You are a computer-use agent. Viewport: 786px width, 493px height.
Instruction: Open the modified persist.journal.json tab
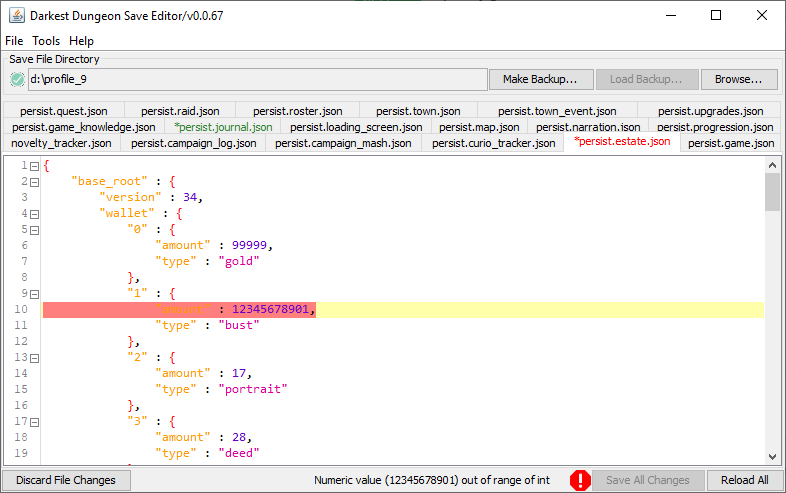[x=223, y=127]
